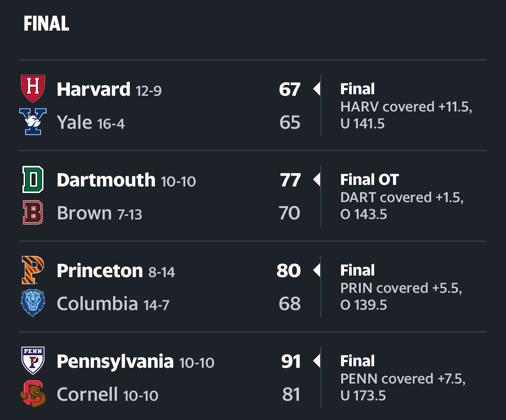
Task: Click the Columbia lion logo
Action: (33, 303)
